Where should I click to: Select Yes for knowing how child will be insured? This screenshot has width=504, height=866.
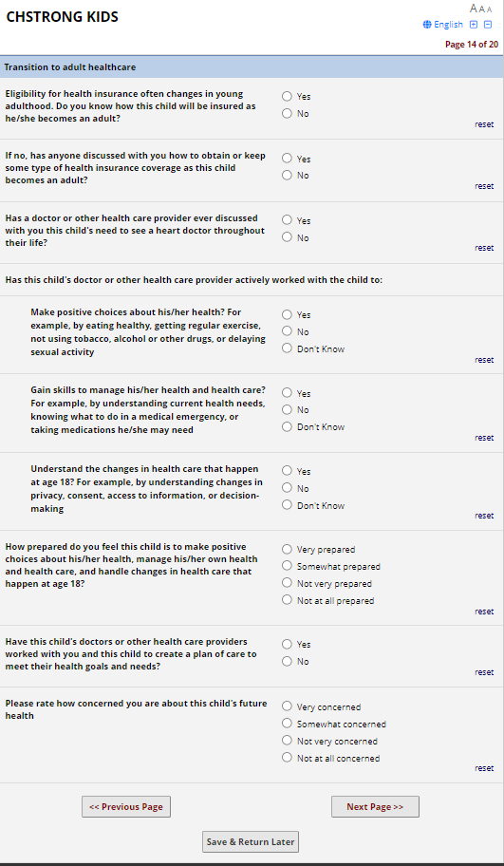pos(287,96)
